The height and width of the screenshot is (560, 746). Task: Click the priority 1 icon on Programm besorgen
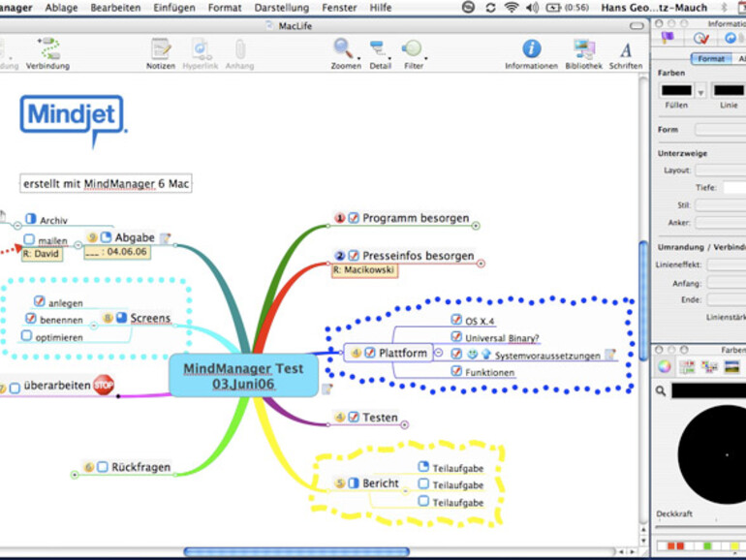pos(340,218)
